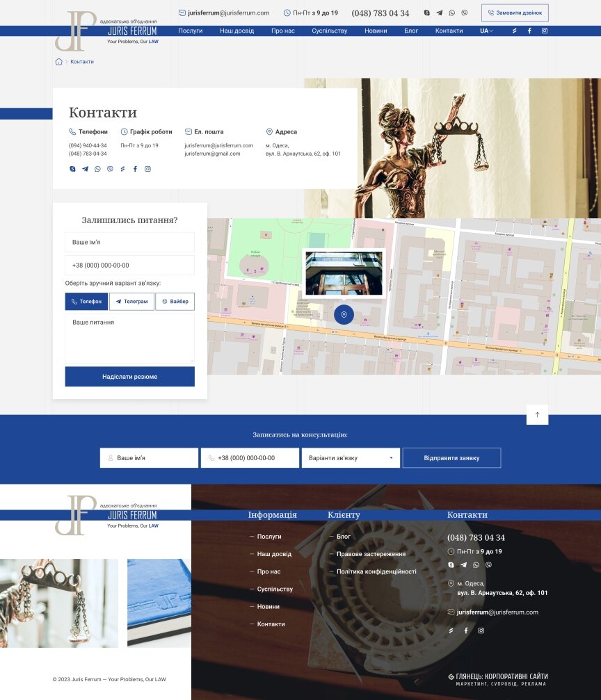Open Новини in top navigation
Image resolution: width=601 pixels, height=700 pixels.
376,31
